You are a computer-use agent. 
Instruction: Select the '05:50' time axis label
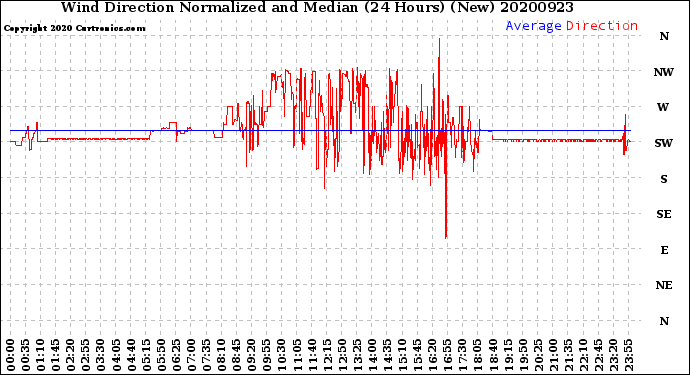[x=161, y=355]
